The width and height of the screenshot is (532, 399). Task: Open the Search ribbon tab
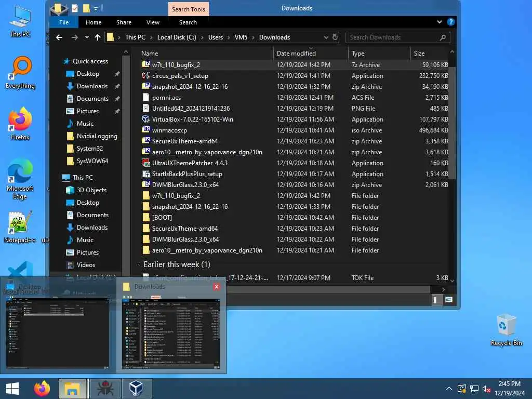tap(188, 22)
